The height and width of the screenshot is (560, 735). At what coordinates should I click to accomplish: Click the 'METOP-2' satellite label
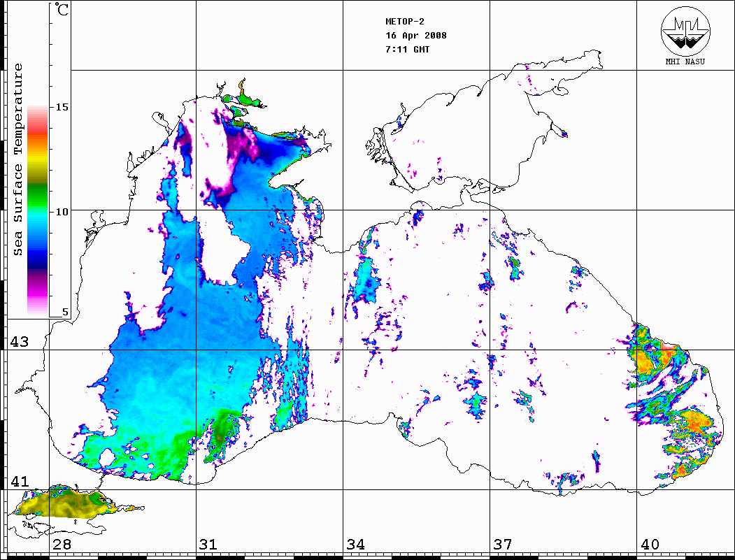tap(405, 22)
